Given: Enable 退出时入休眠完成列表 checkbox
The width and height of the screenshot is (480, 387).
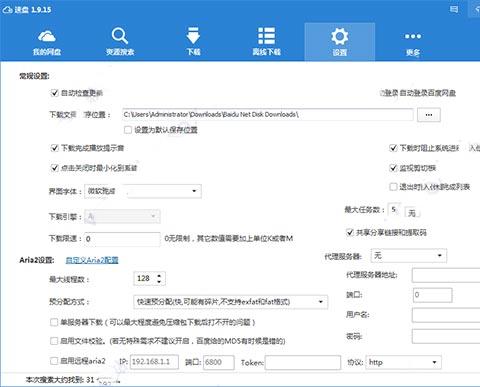Looking at the screenshot, I should [393, 187].
